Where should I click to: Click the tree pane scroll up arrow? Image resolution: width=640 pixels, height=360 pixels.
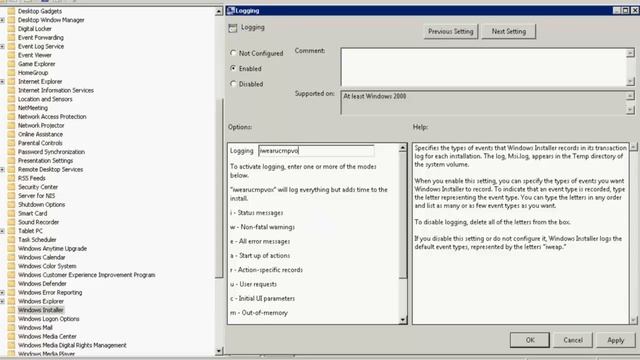tap(219, 11)
